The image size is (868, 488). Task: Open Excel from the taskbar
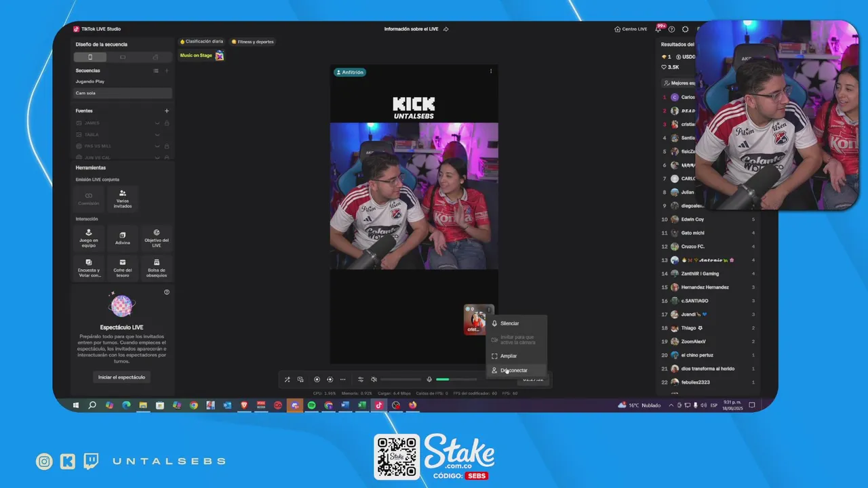tap(362, 405)
